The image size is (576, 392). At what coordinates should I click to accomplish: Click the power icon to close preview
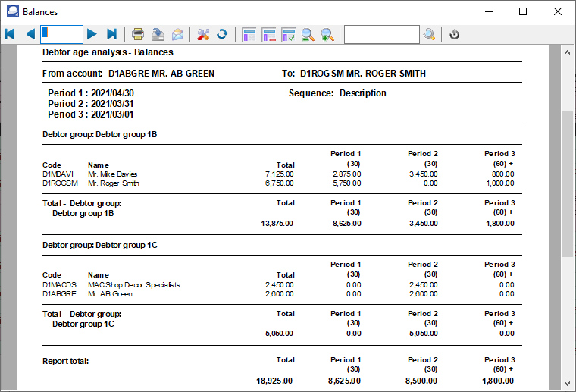click(455, 34)
